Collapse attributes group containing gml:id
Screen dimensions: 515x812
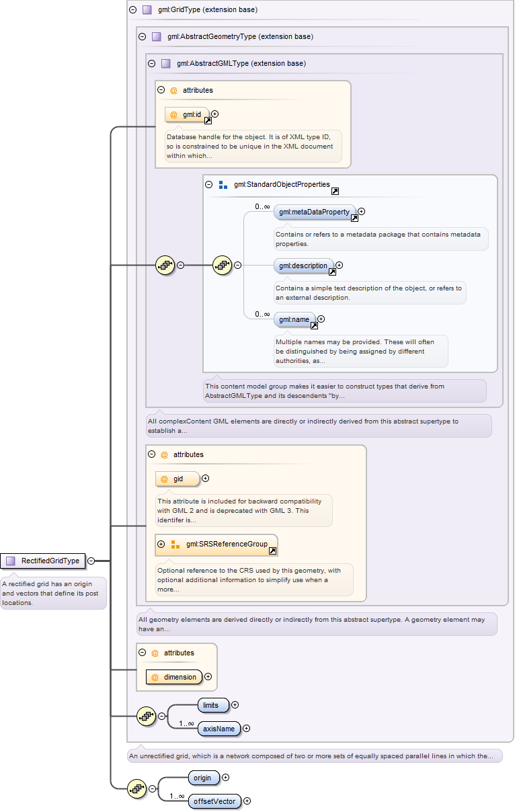click(x=161, y=90)
